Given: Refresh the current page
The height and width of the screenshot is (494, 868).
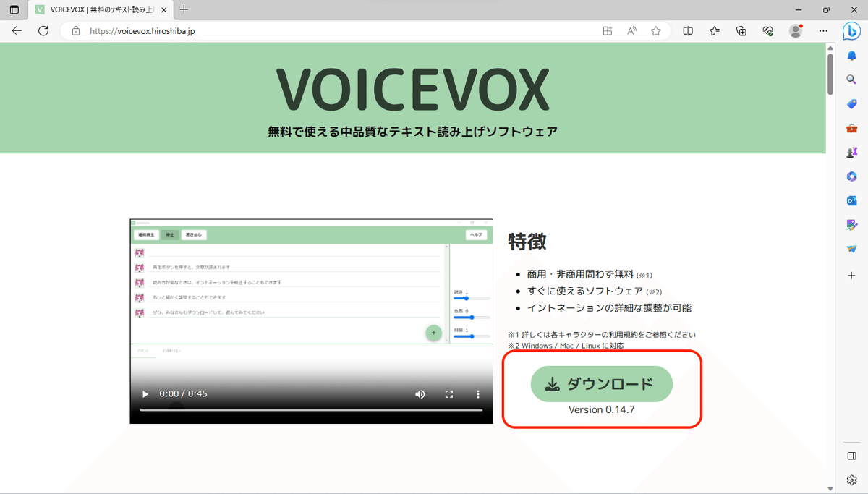Looking at the screenshot, I should pos(43,31).
